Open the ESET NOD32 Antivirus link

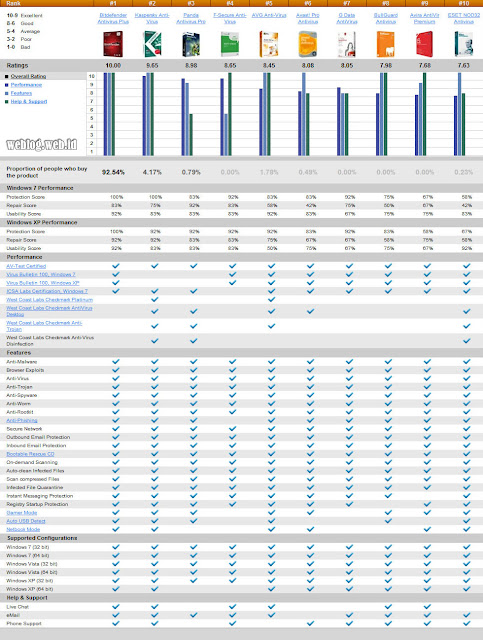pyautogui.click(x=464, y=18)
